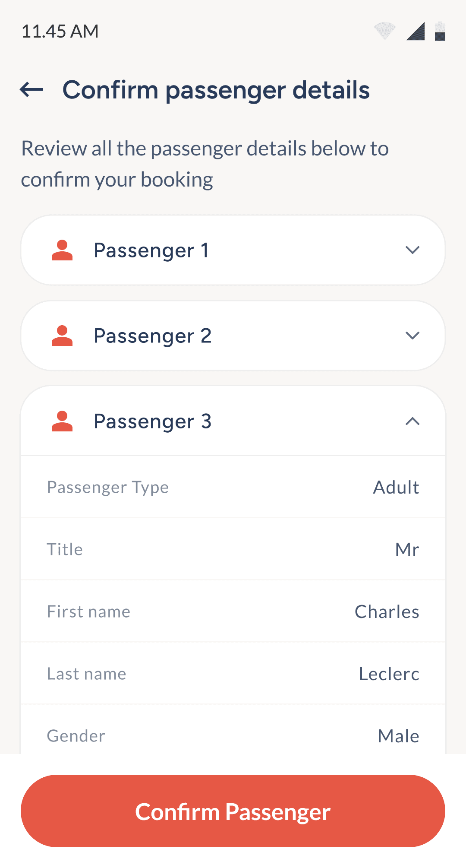Click the Passenger 3 person icon

62,421
